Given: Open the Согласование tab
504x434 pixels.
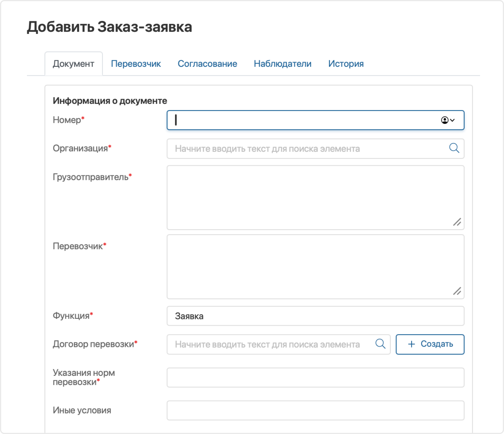Looking at the screenshot, I should [207, 64].
